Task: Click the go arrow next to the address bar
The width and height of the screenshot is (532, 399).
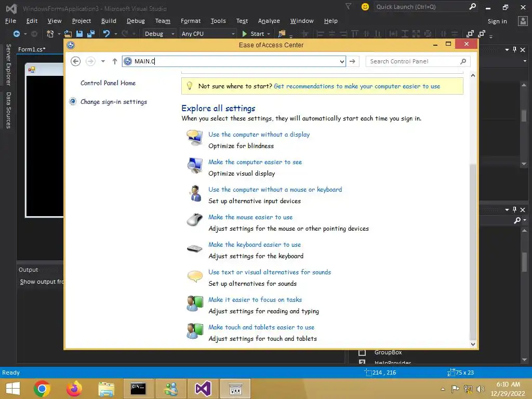Action: [353, 61]
